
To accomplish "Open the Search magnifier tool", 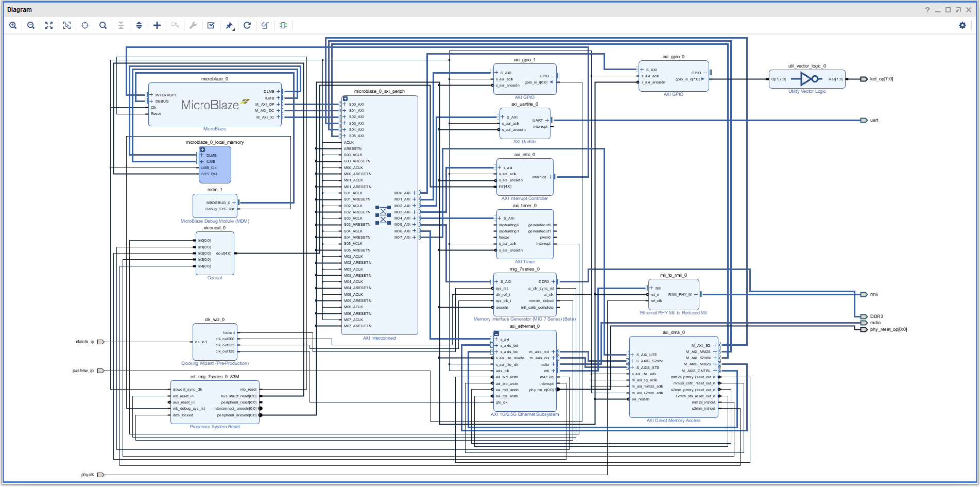I will coord(103,25).
